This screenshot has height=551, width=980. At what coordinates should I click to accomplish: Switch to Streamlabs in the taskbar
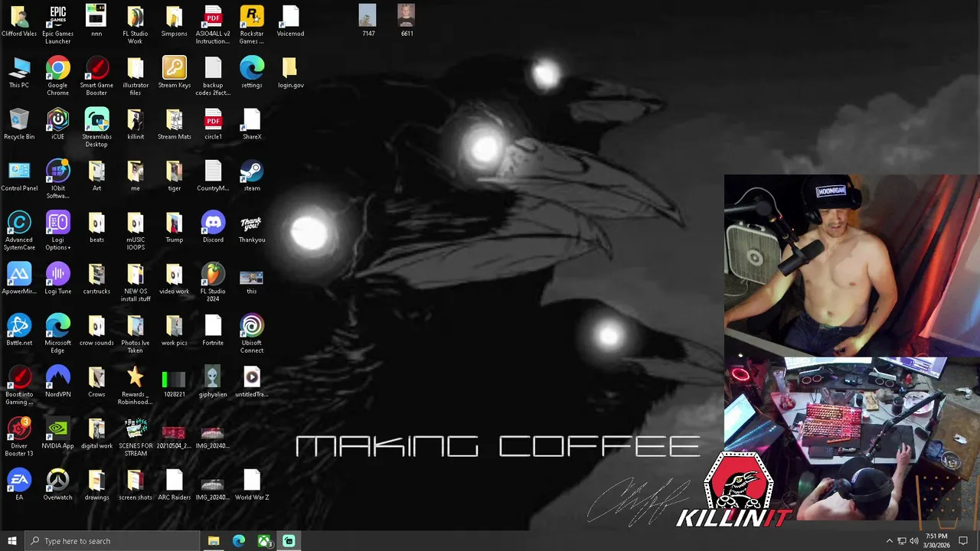[289, 541]
